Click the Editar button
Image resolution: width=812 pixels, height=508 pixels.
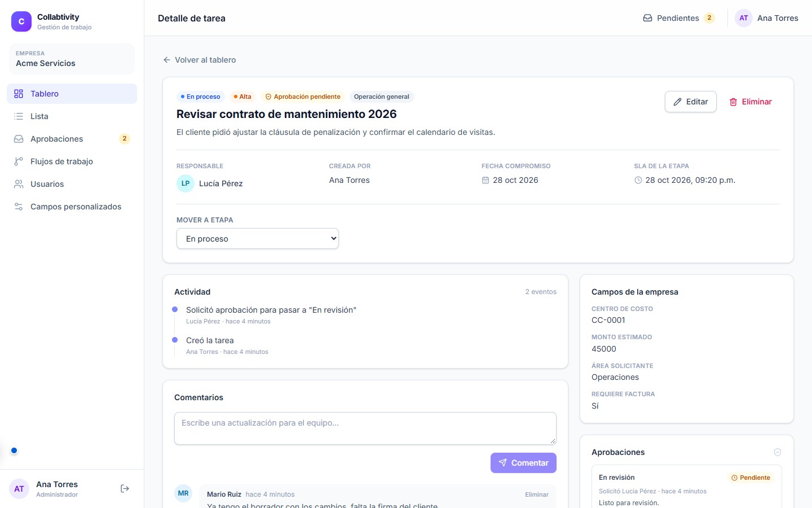pyautogui.click(x=691, y=102)
